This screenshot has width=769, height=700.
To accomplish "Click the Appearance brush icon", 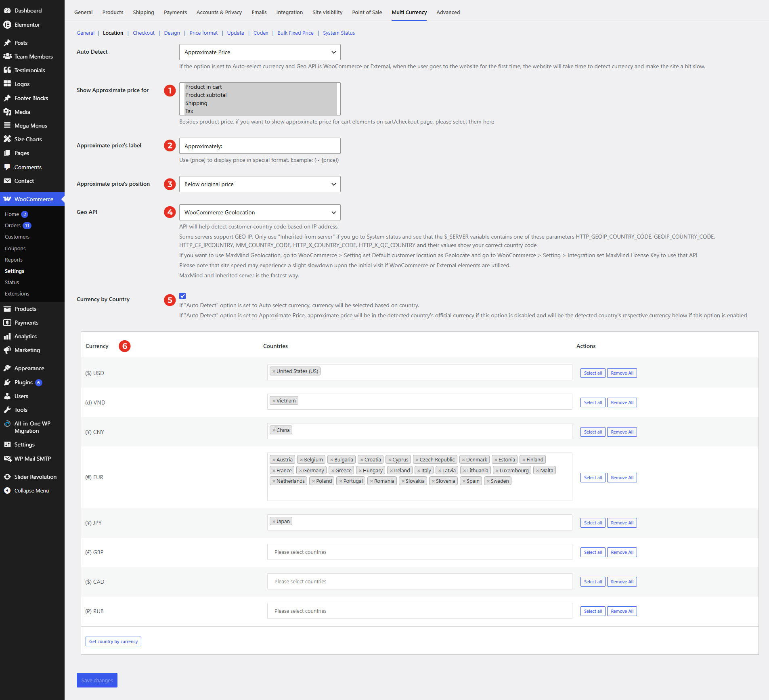I will pyautogui.click(x=7, y=368).
